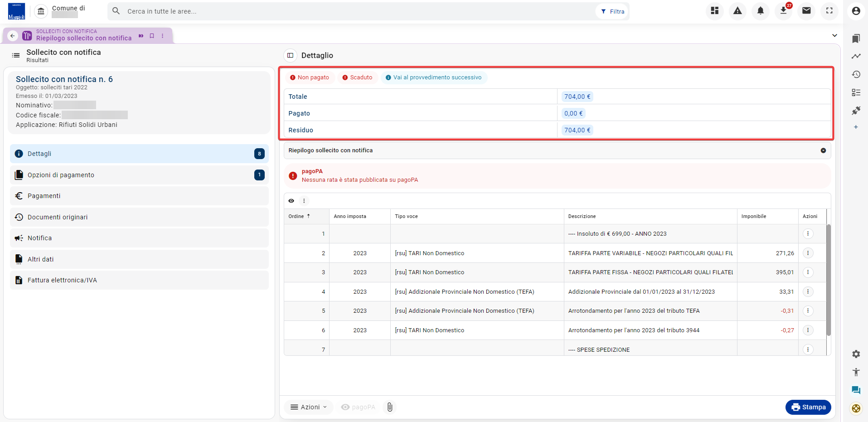Screen dimensions: 868x422
Task: Open the dashboard grid icon
Action: (715, 10)
